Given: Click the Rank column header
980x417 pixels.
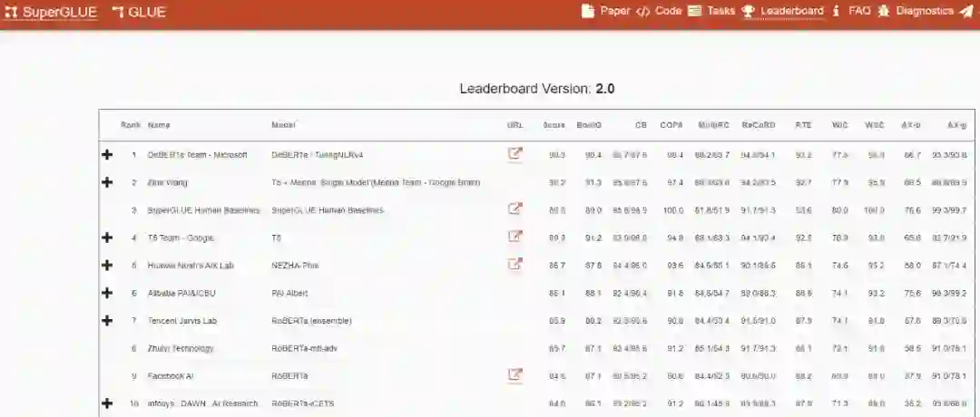Looking at the screenshot, I should [x=131, y=125].
